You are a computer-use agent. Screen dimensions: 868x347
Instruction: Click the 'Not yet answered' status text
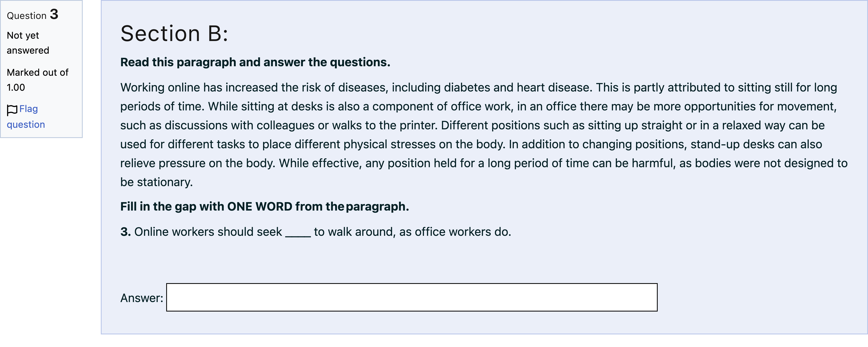(x=28, y=43)
